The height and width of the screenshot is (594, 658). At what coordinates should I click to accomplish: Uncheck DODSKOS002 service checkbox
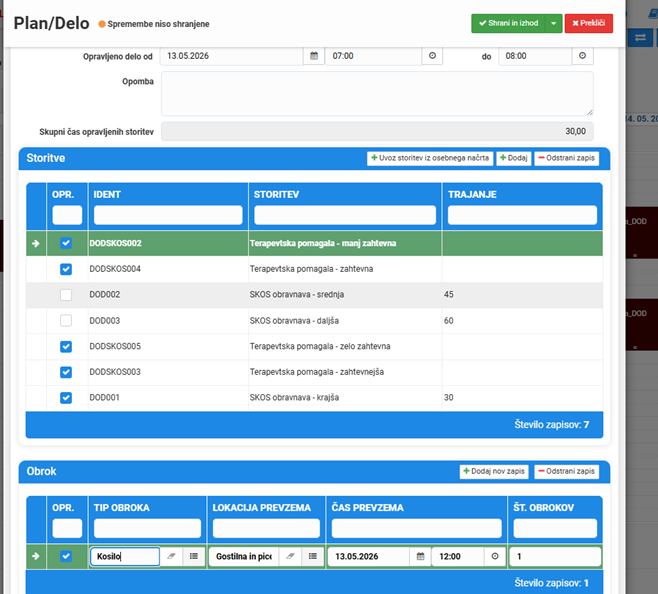pos(66,243)
